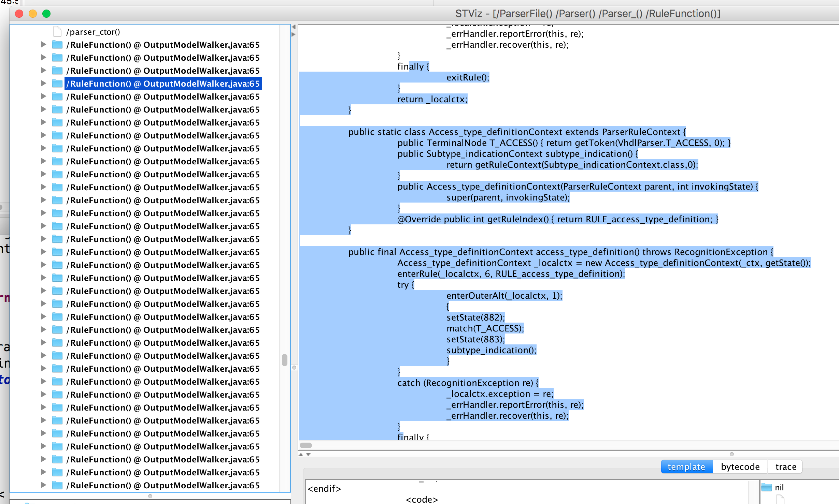839x504 pixels.
Task: Click the right expand arrow on the vertical splitter
Action: pyautogui.click(x=292, y=34)
